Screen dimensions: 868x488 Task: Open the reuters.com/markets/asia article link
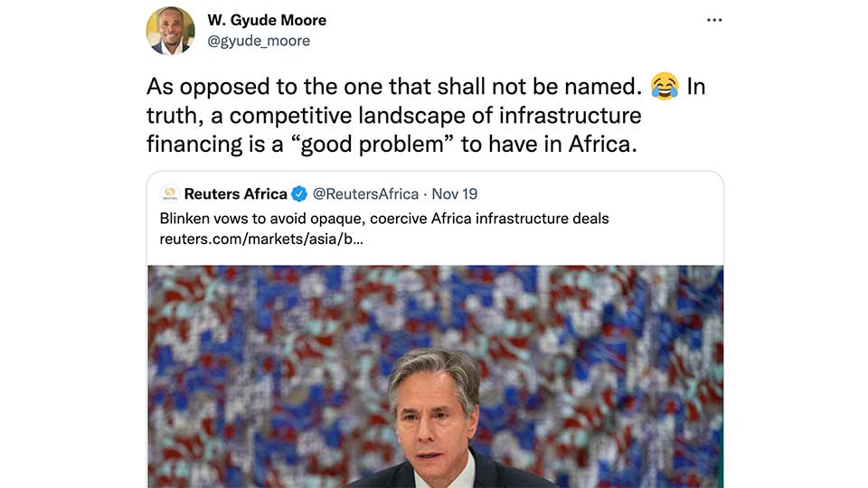point(261,239)
